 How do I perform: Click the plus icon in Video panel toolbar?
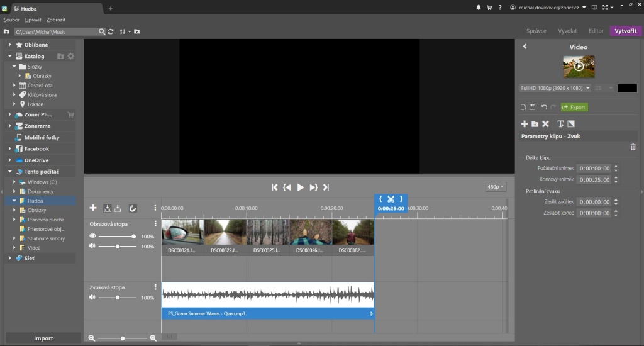(525, 124)
